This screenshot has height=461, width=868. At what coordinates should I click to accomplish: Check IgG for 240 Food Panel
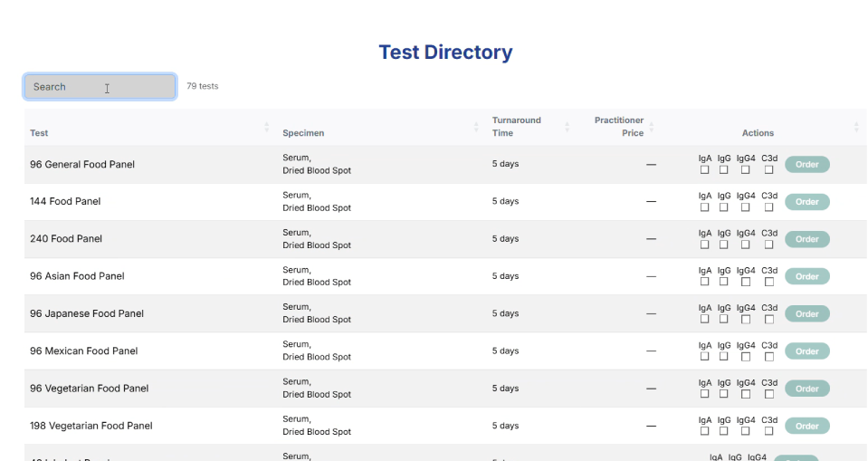point(723,245)
